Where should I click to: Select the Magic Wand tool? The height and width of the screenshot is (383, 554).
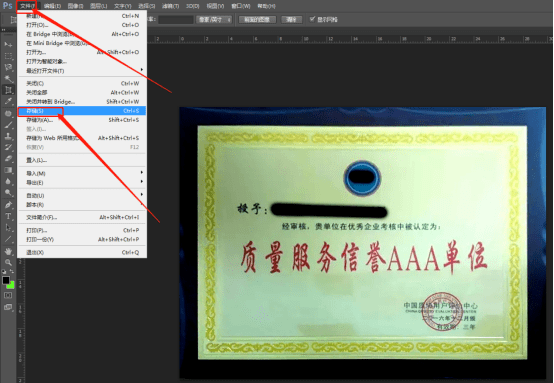(x=8, y=78)
